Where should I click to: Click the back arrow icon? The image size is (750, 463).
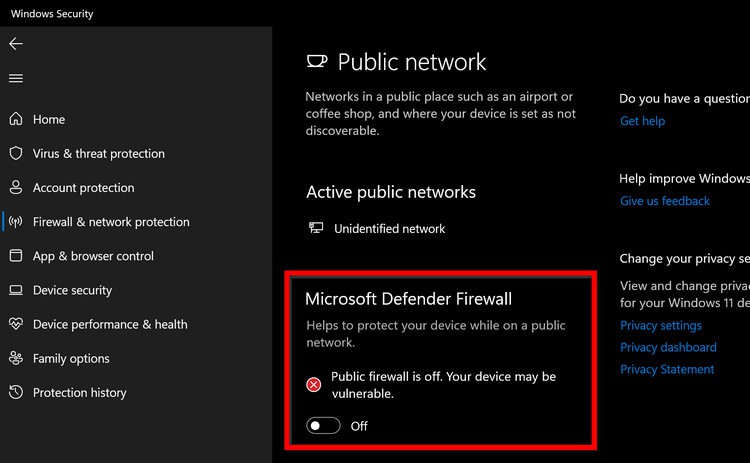click(16, 44)
